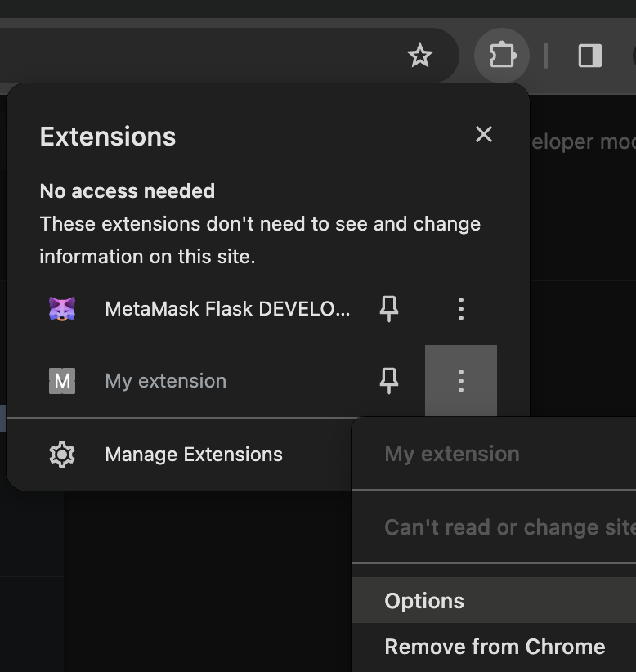
Task: Click the MetaMask Flask DEVELO... name label
Action: pos(227,308)
